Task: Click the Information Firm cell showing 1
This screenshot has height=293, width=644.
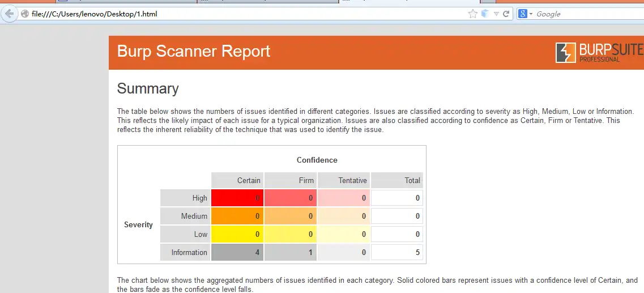Action: click(x=291, y=252)
